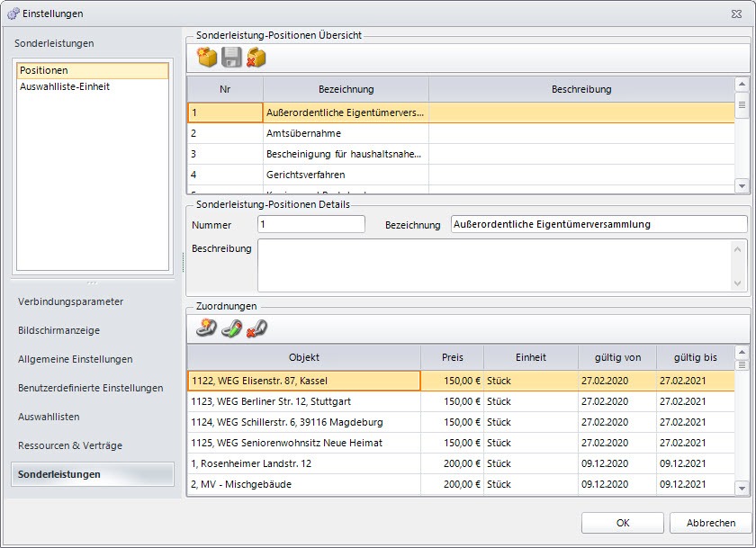756x548 pixels.
Task: Click the Zuordnungen scrollbar thumb
Action: point(742,365)
